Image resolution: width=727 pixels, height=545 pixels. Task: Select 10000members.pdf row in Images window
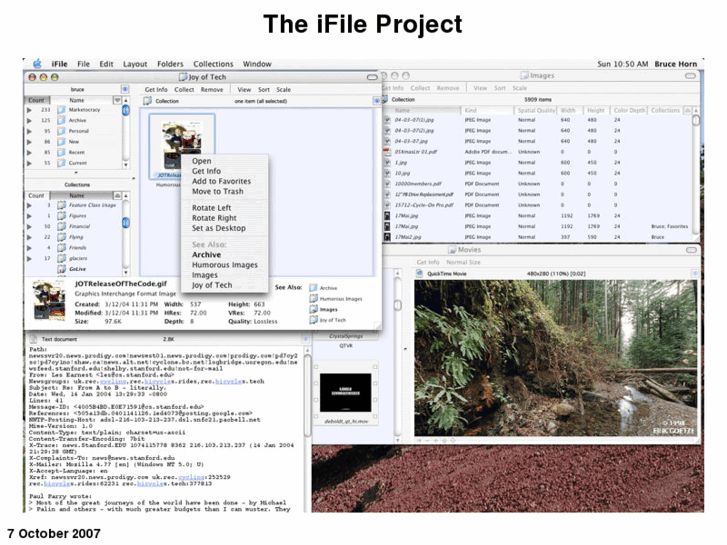tap(538, 184)
